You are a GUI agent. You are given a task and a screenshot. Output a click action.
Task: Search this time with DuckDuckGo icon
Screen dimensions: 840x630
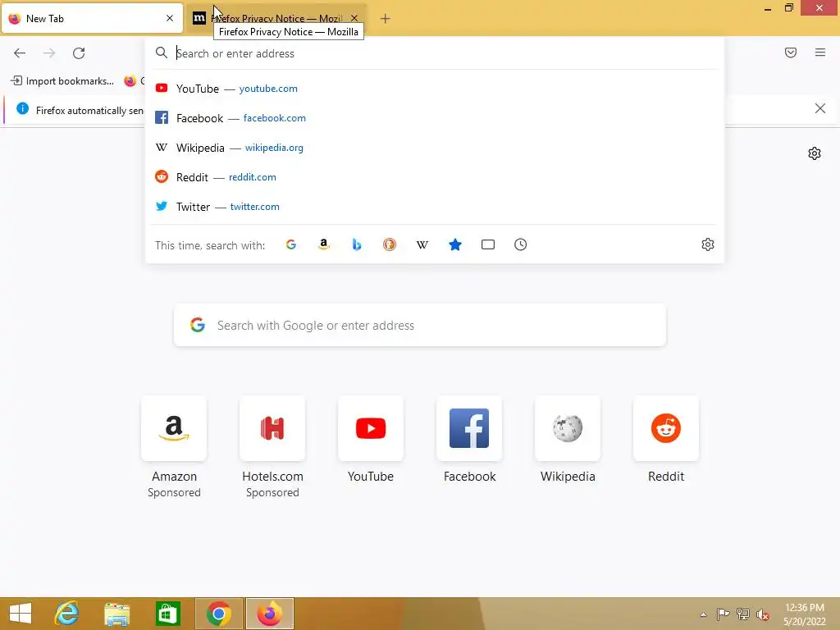(390, 244)
